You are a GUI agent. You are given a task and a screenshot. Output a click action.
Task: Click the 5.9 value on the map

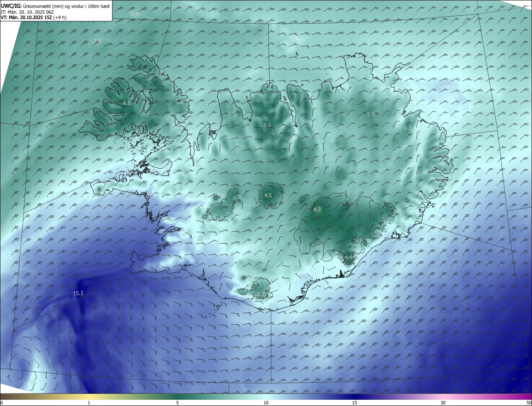point(371,115)
